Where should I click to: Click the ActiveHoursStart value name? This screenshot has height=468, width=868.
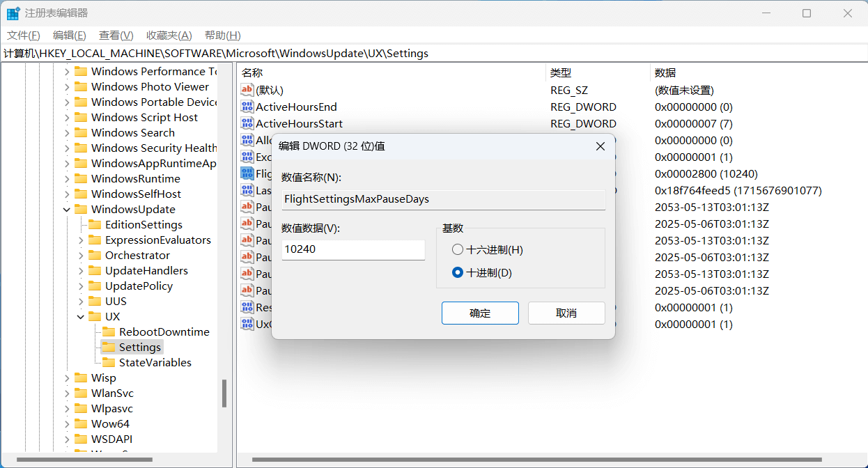click(x=300, y=123)
